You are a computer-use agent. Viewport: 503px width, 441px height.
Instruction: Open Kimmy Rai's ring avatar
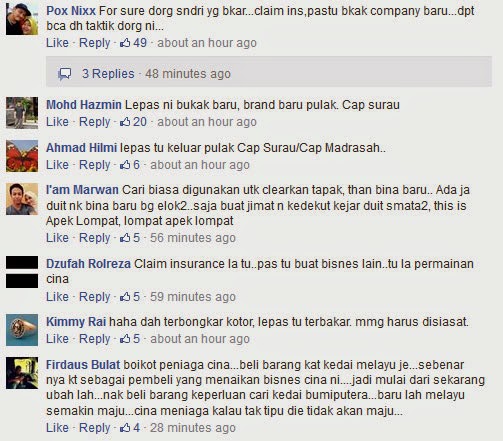22,330
